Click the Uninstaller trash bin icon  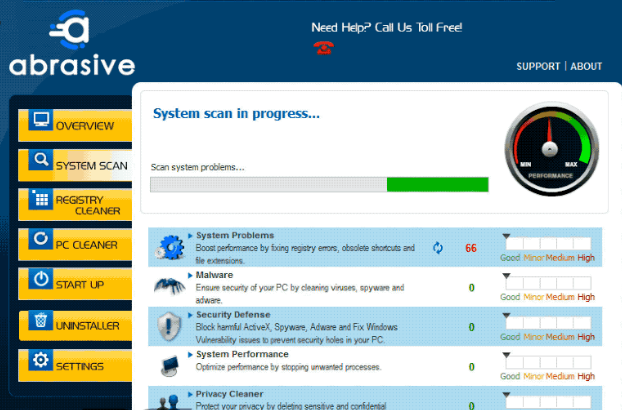pyautogui.click(x=41, y=320)
